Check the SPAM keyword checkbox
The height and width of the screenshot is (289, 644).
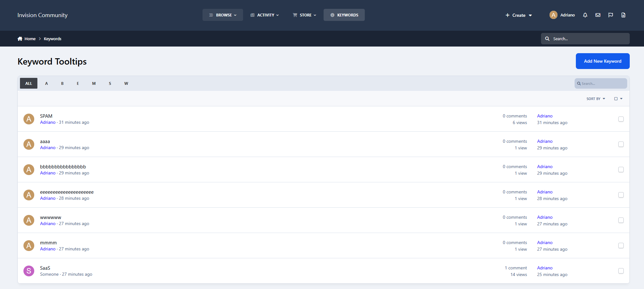coord(621,119)
